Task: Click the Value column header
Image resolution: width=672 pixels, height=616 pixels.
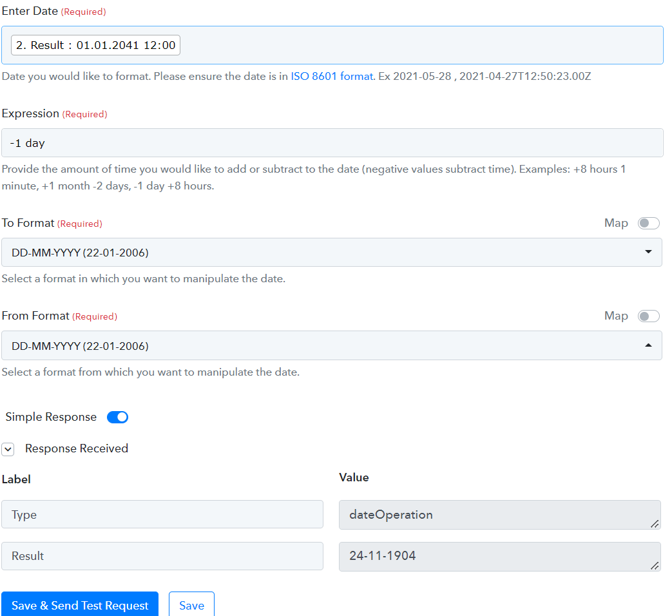Action: [x=354, y=477]
